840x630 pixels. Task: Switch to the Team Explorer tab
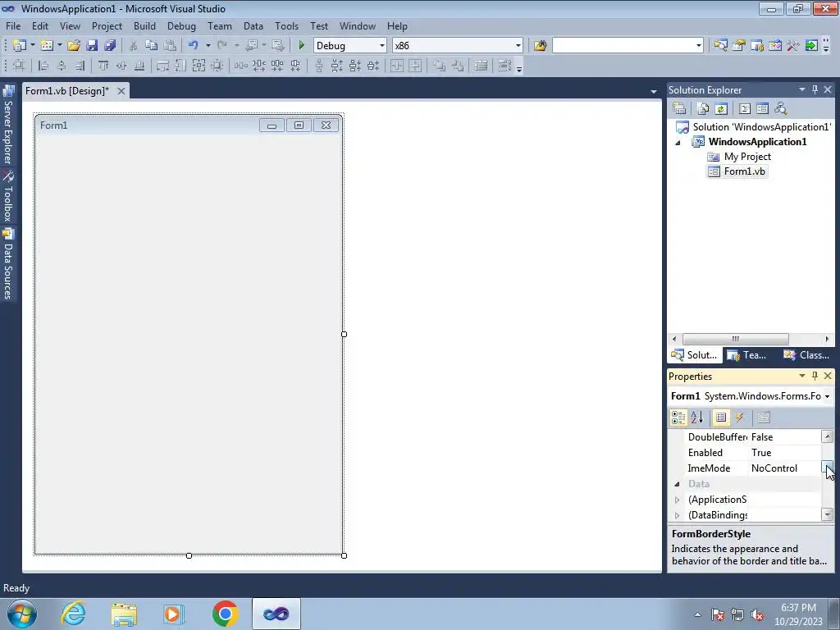coord(746,355)
